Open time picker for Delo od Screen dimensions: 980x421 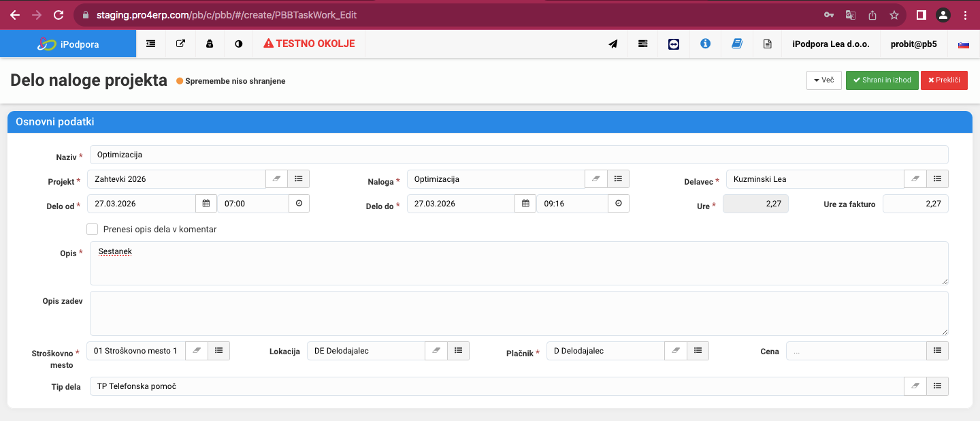(299, 204)
